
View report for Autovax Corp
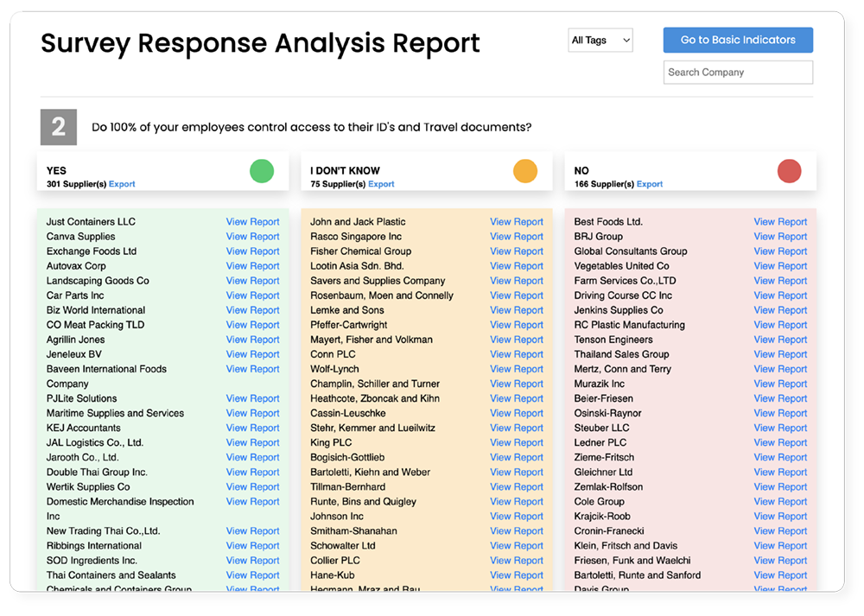(253, 266)
